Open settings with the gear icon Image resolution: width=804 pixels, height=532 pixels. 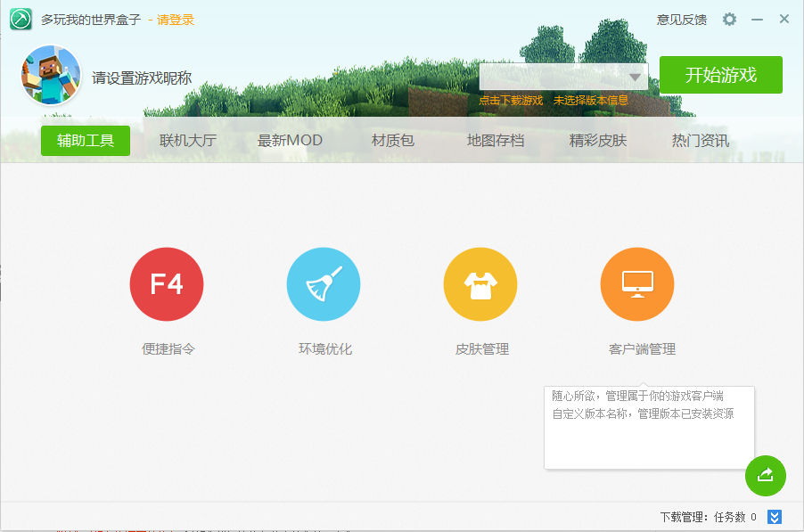pyautogui.click(x=730, y=20)
